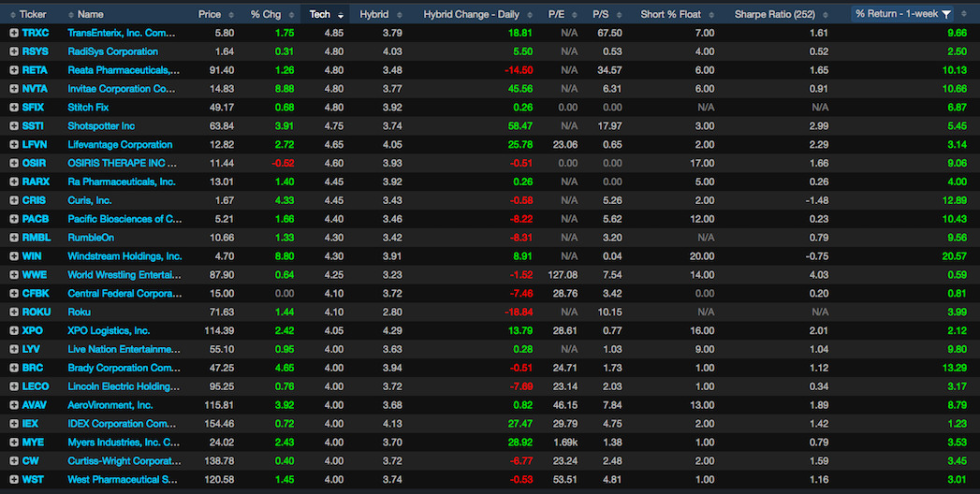980x494 pixels.
Task: Expand the OSIR row plus icon
Action: coord(14,163)
